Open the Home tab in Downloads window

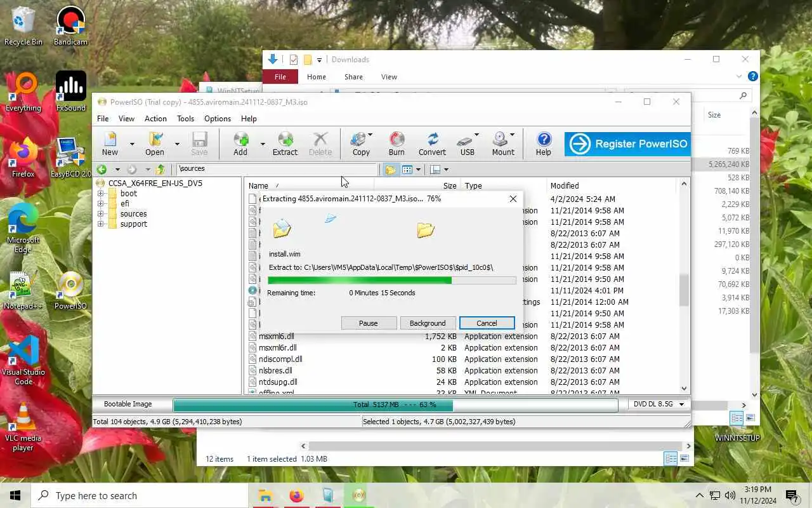[x=317, y=77]
